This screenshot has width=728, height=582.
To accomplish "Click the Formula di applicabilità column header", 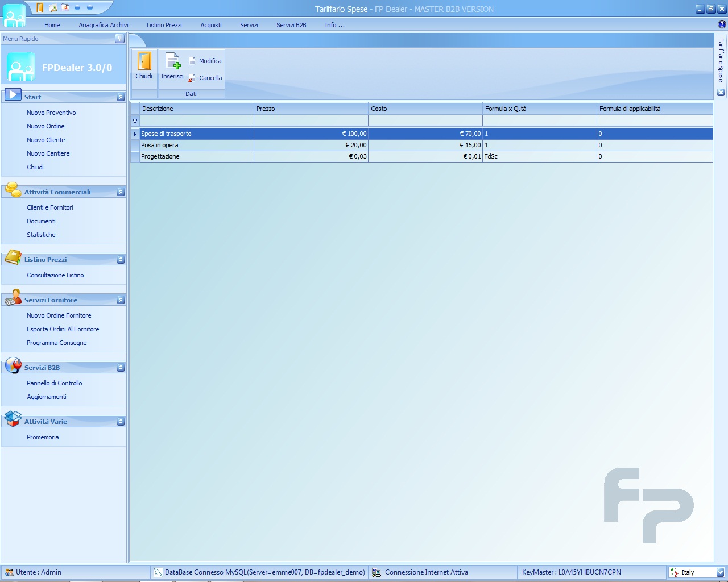I will pyautogui.click(x=655, y=109).
